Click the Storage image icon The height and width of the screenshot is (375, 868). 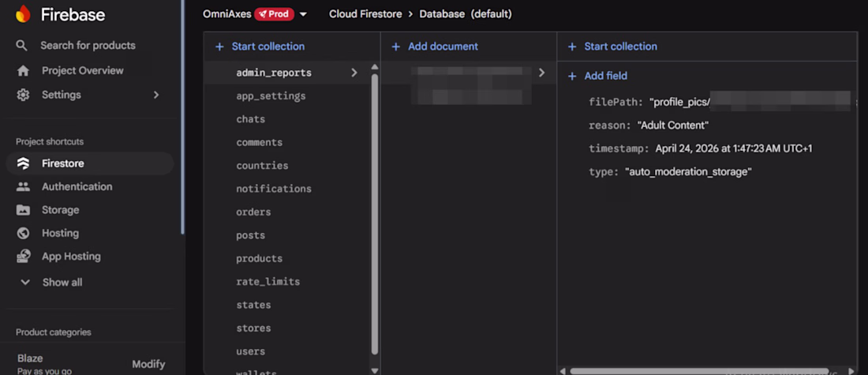click(x=23, y=210)
